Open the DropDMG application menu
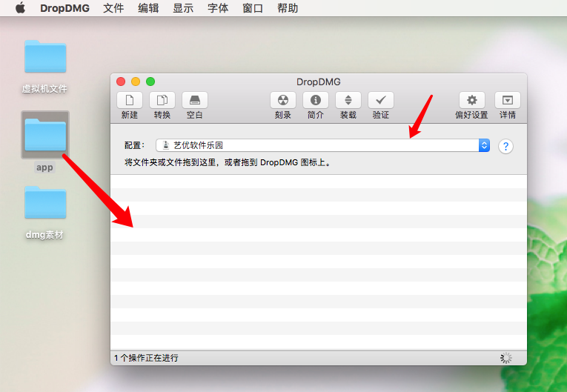Image resolution: width=567 pixels, height=392 pixels. [64, 8]
